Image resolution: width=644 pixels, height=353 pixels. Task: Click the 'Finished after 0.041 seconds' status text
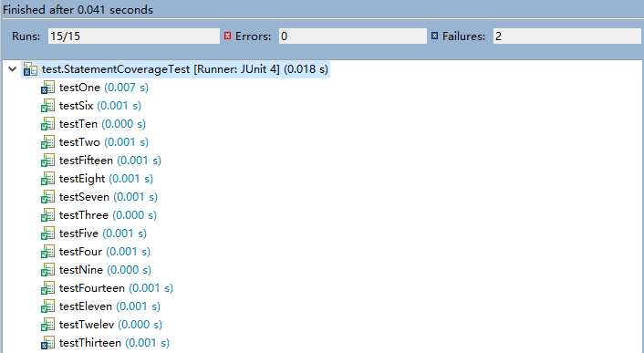78,9
